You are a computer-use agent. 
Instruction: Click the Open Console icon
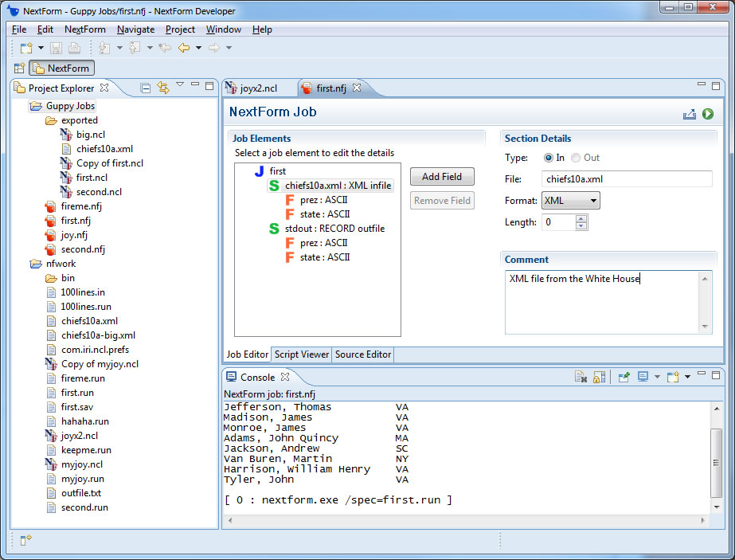673,377
